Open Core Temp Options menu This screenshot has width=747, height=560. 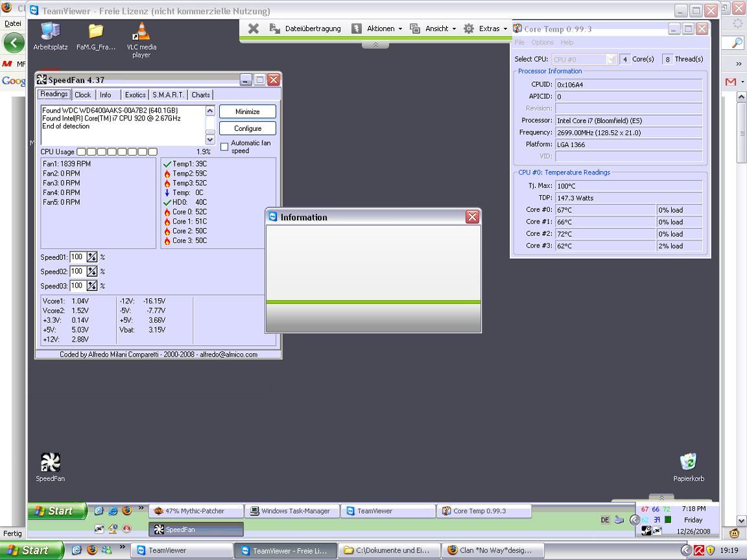(x=543, y=42)
